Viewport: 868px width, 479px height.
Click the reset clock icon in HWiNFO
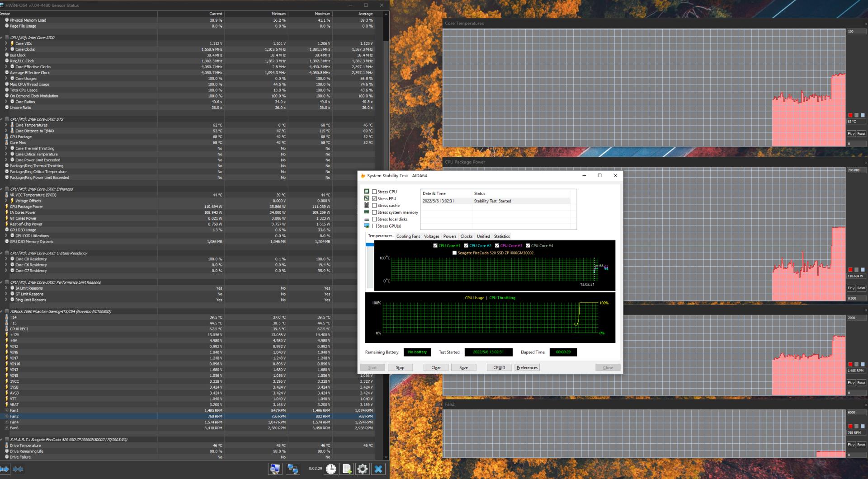pos(331,469)
